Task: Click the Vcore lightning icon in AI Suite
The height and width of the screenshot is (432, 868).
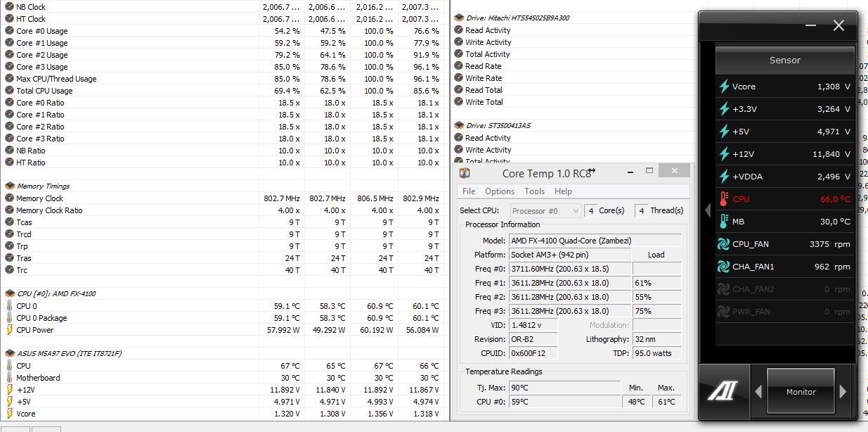Action: pos(724,87)
